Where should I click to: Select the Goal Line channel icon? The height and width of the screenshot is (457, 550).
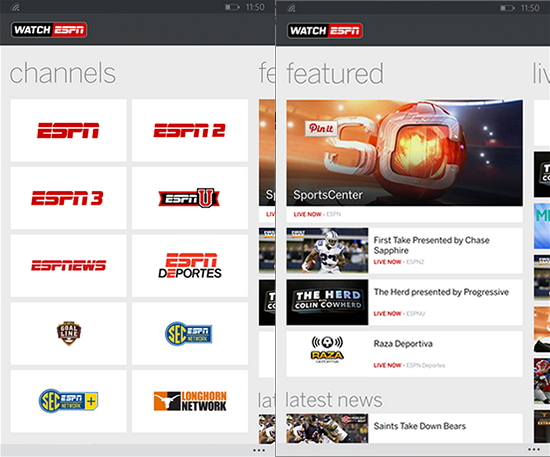[x=69, y=333]
